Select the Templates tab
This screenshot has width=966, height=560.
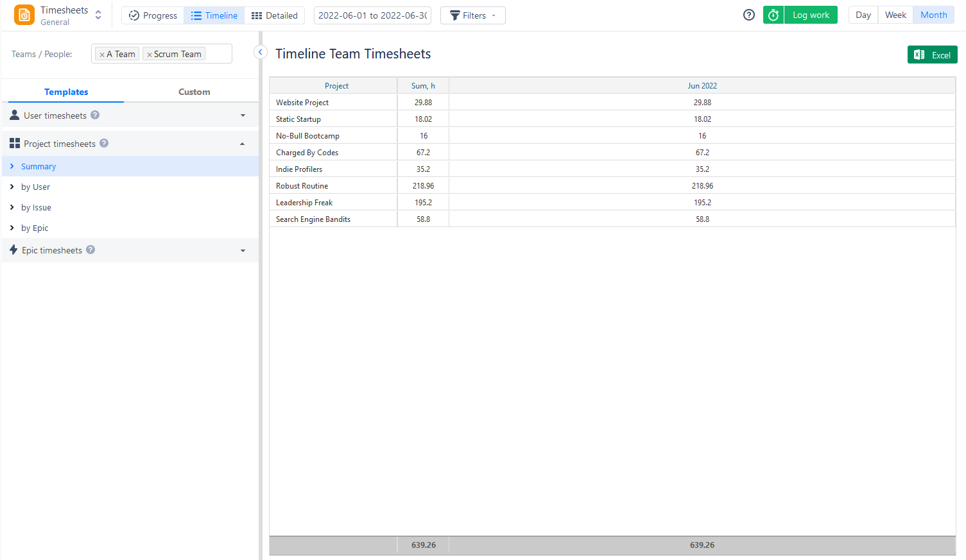(x=66, y=92)
